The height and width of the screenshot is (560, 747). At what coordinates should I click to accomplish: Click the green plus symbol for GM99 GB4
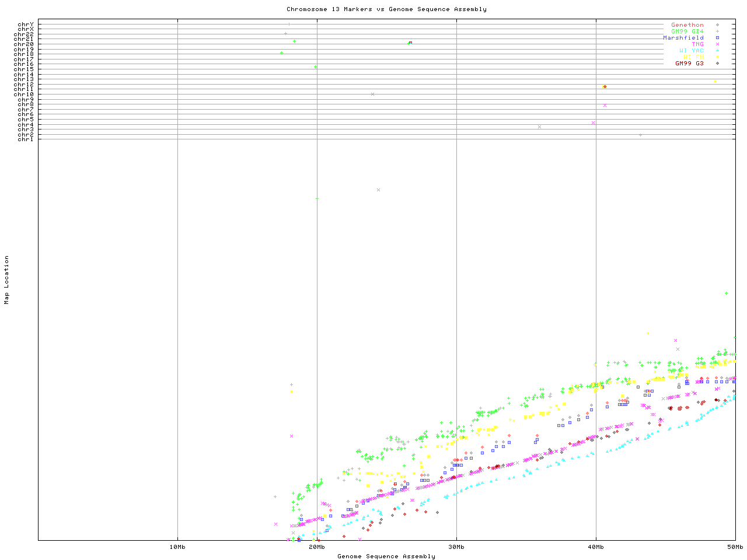717,32
